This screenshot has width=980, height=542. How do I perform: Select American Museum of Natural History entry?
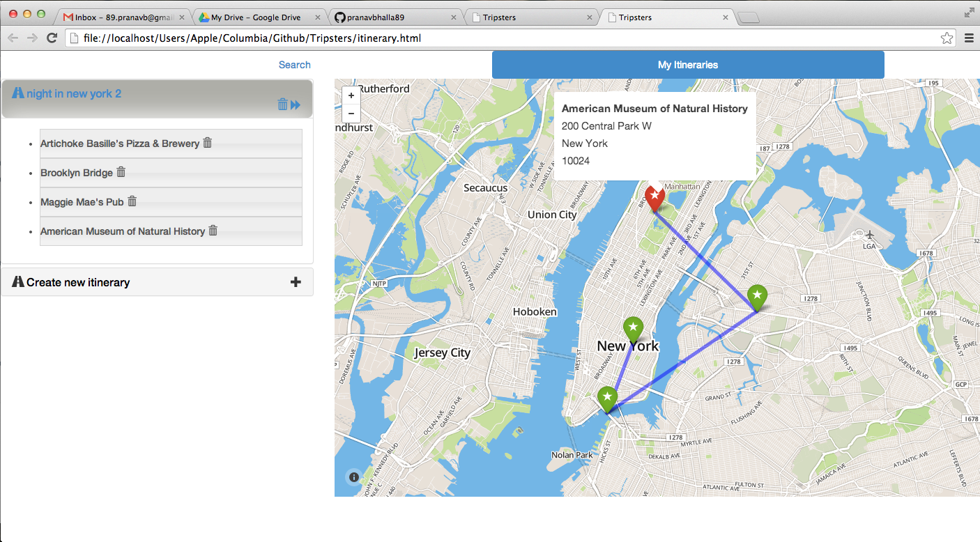[171, 231]
